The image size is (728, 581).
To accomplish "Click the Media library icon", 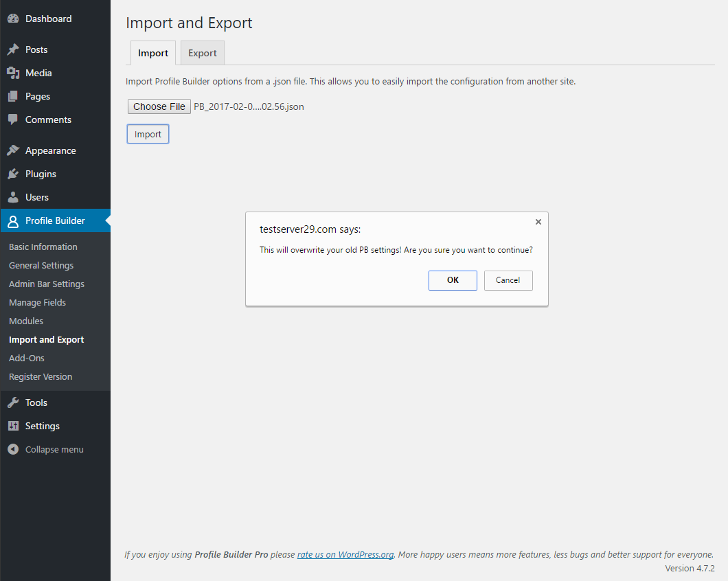I will 13,73.
